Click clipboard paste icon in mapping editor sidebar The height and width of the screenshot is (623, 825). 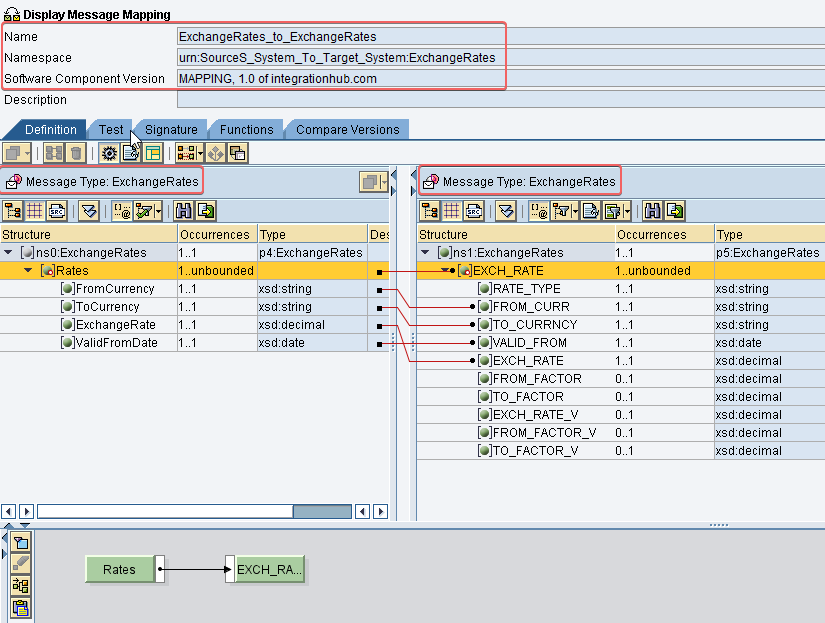21,608
